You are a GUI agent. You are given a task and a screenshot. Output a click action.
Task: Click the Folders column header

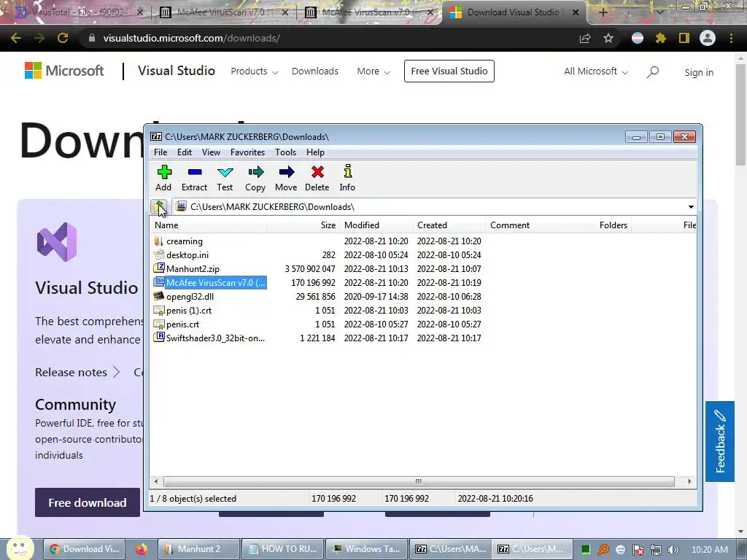tap(595, 225)
